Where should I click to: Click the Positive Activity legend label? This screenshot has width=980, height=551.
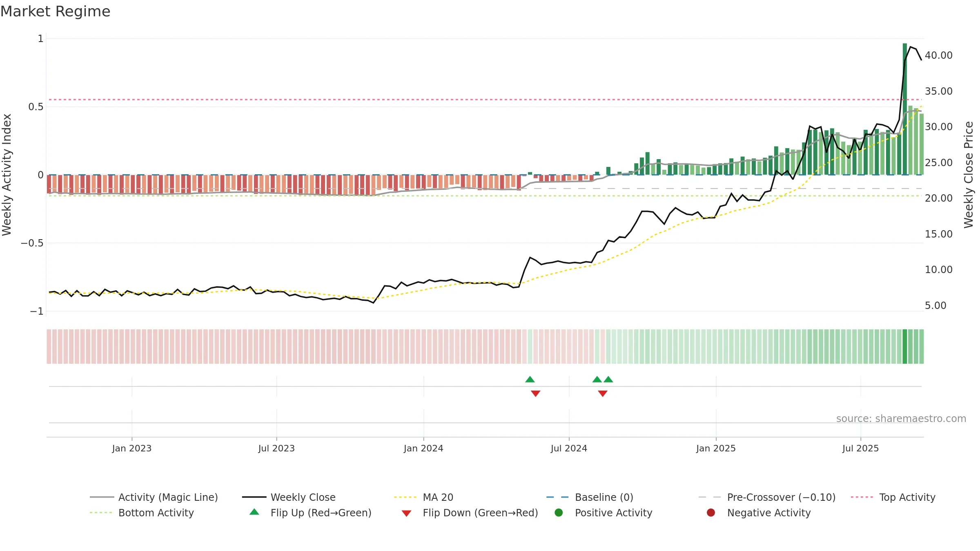(x=613, y=513)
